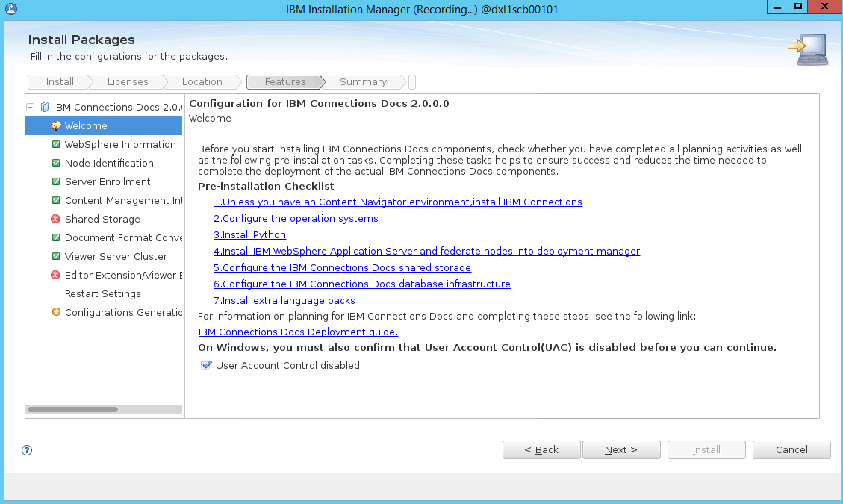
Task: Open the install IBM Connections checklist link
Action: point(398,202)
